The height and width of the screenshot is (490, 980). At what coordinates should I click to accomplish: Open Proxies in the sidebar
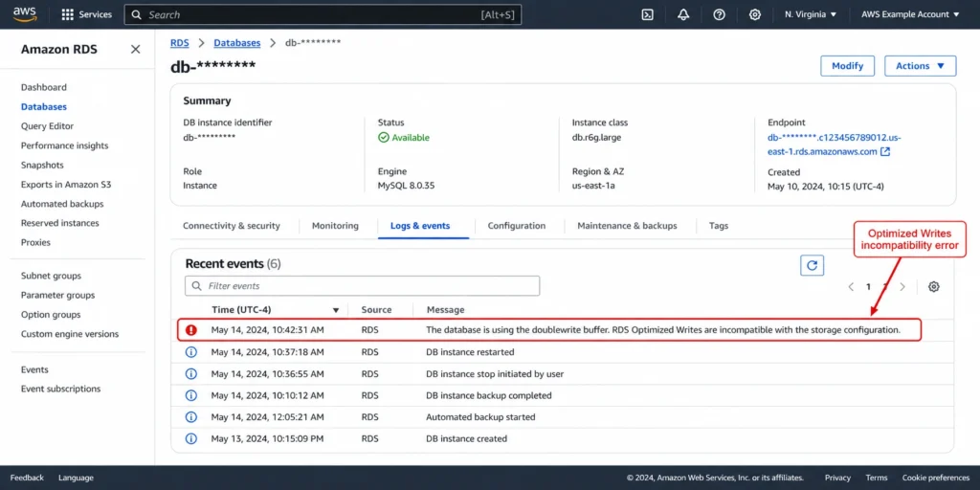pyautogui.click(x=35, y=242)
